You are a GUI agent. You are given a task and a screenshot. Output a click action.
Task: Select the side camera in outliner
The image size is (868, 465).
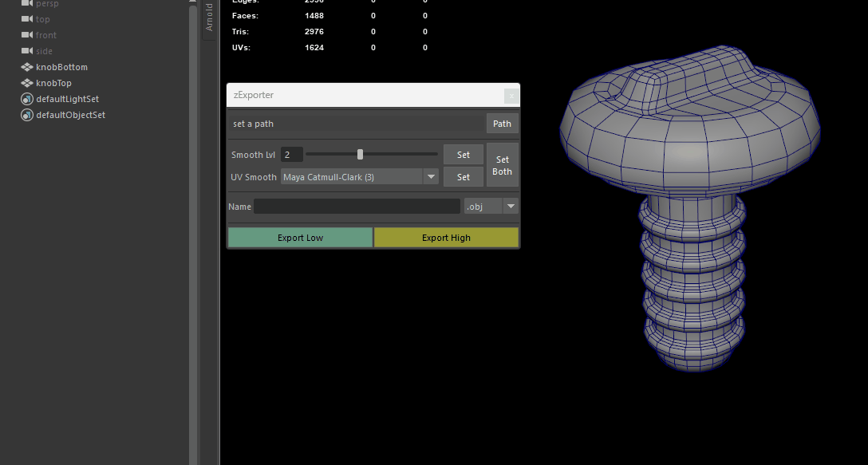45,52
